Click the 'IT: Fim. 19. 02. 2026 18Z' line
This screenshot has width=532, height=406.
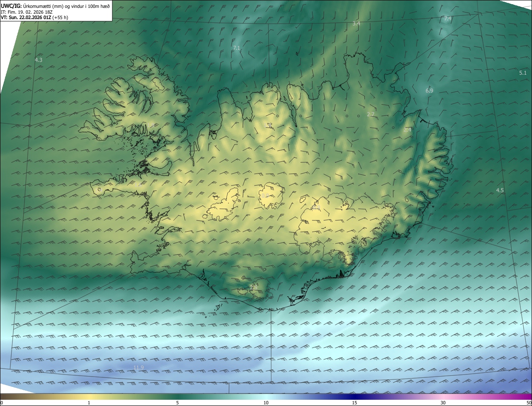pos(26,12)
